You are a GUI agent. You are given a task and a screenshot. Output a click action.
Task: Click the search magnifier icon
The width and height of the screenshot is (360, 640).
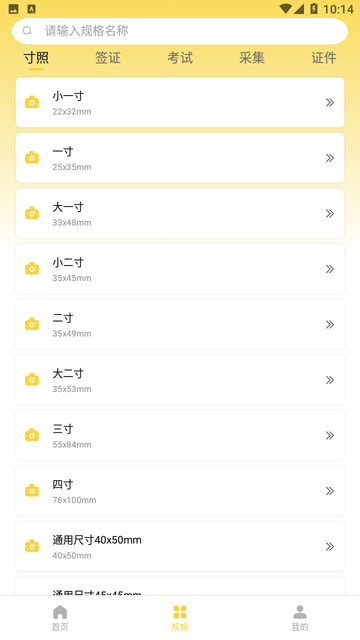click(x=27, y=31)
